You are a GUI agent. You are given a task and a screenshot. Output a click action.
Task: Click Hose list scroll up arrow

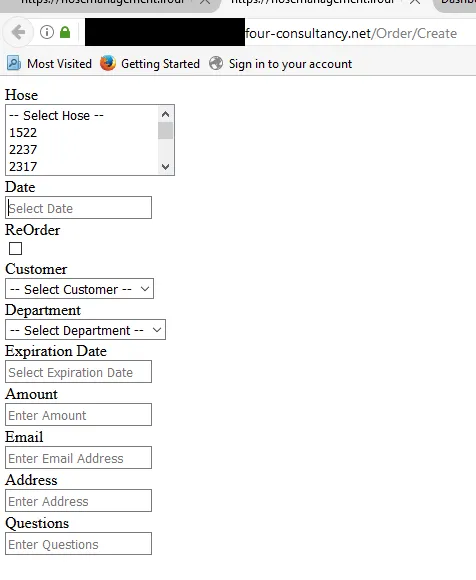[165, 114]
